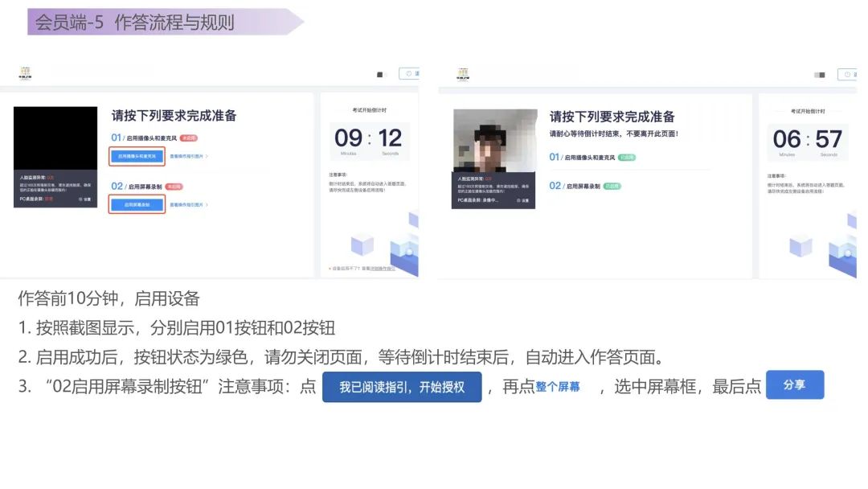Screen dimensions: 868x489
Task: Click the small dark square icon in the 09:12 screenshot header
Action: click(x=379, y=74)
